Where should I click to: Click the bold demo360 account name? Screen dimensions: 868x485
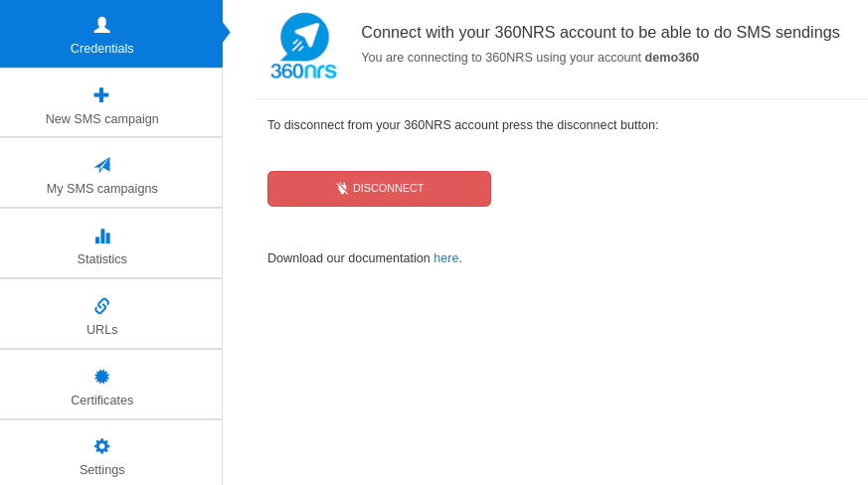671,58
